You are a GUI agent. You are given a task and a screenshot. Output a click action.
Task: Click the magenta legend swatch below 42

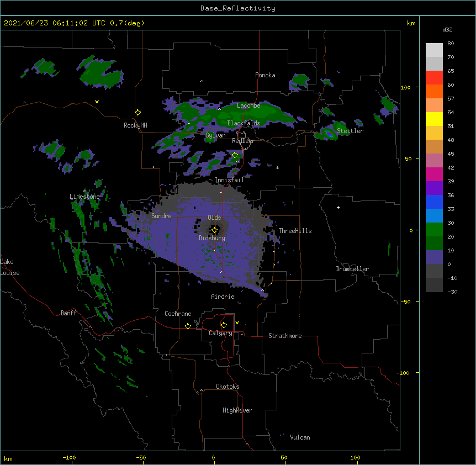[x=434, y=174]
